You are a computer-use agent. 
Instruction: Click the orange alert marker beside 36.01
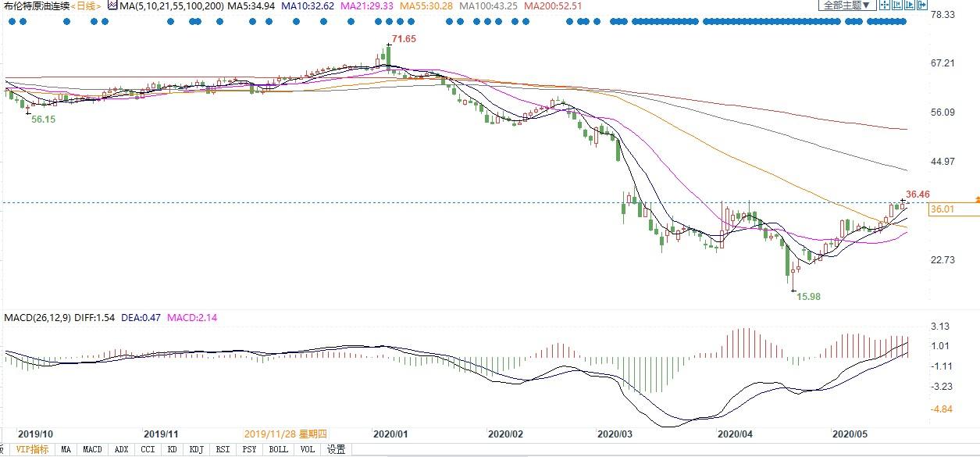[x=977, y=201]
